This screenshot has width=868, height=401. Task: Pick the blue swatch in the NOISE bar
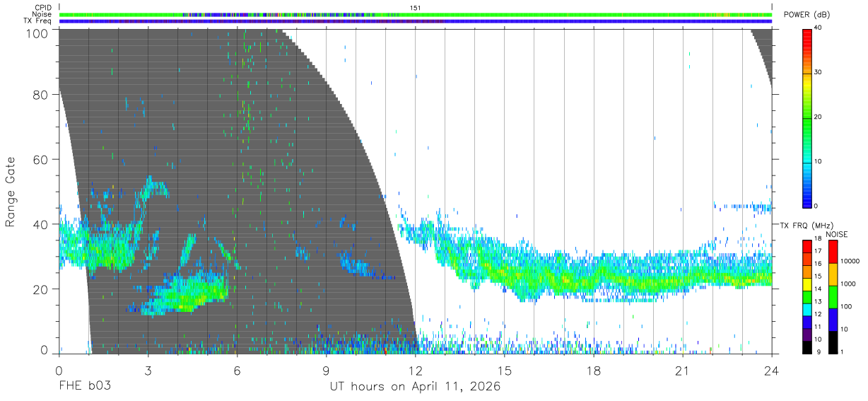(x=832, y=318)
